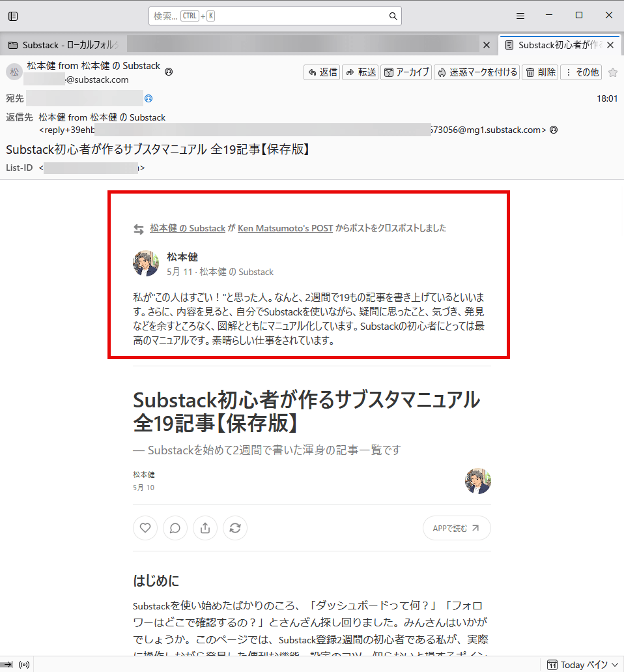
Task: Click the APPで読む button
Action: 457,528
